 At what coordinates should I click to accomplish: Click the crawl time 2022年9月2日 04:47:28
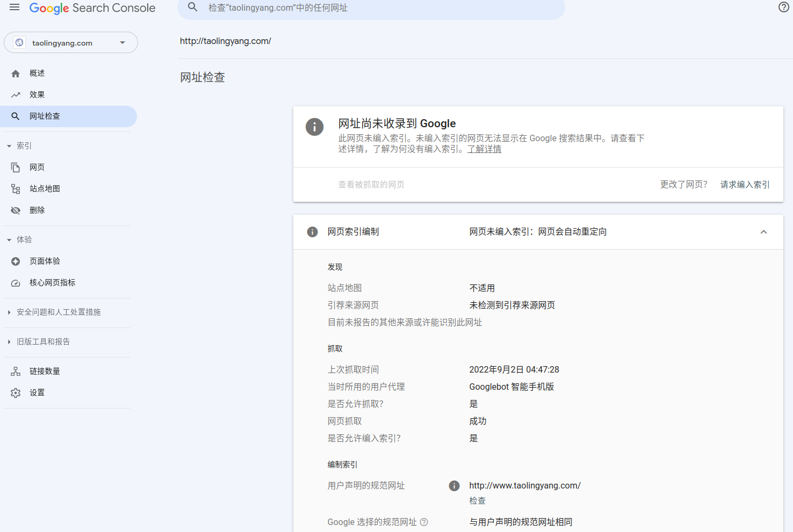pyautogui.click(x=514, y=370)
